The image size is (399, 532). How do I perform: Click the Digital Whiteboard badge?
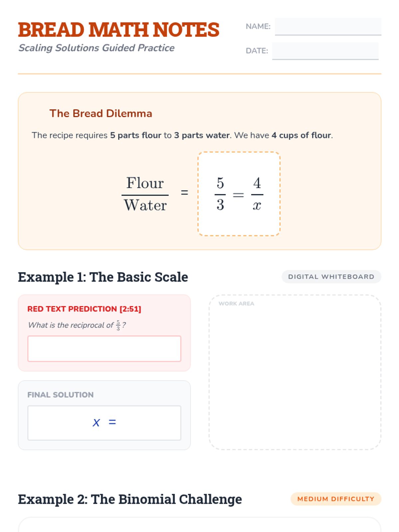331,277
